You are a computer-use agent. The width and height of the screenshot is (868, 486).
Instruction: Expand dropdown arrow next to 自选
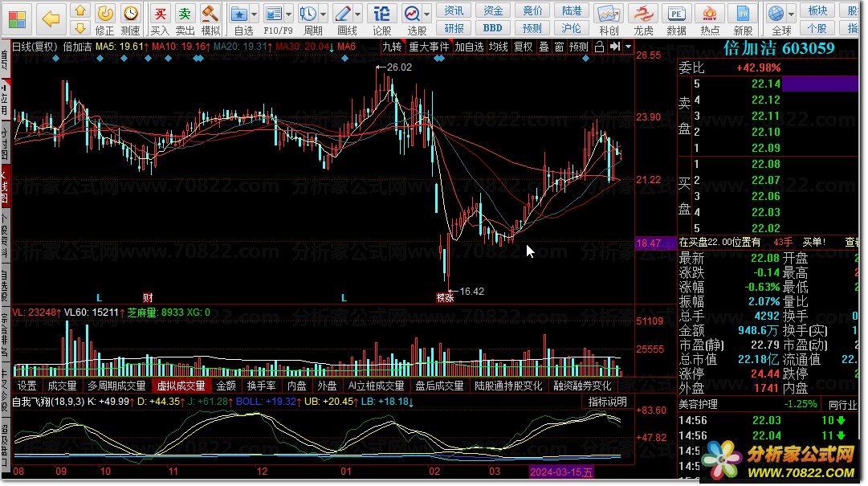coord(254,14)
